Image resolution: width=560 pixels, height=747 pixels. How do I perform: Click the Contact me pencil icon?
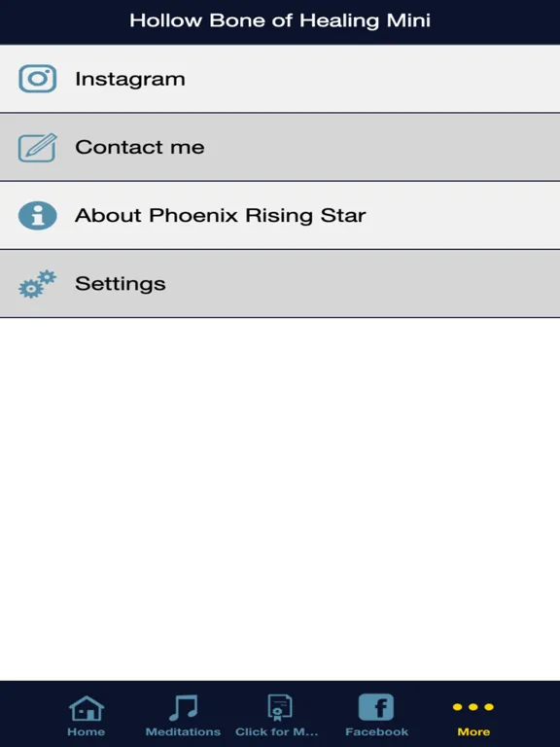tap(38, 147)
